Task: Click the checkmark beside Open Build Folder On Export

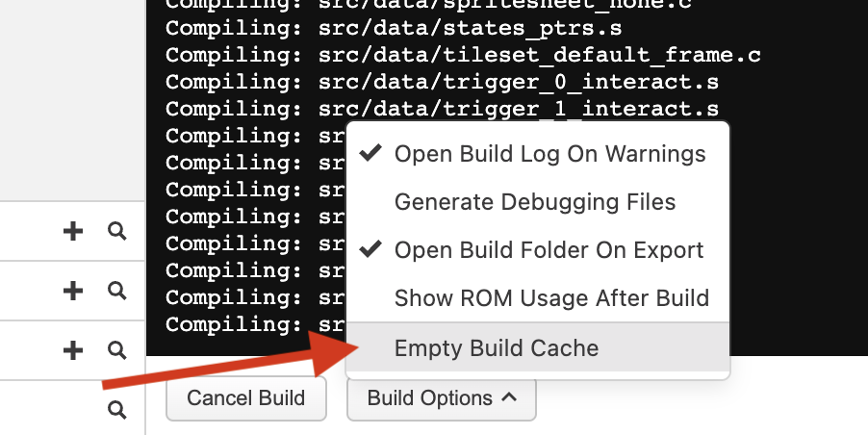Action: coord(370,249)
